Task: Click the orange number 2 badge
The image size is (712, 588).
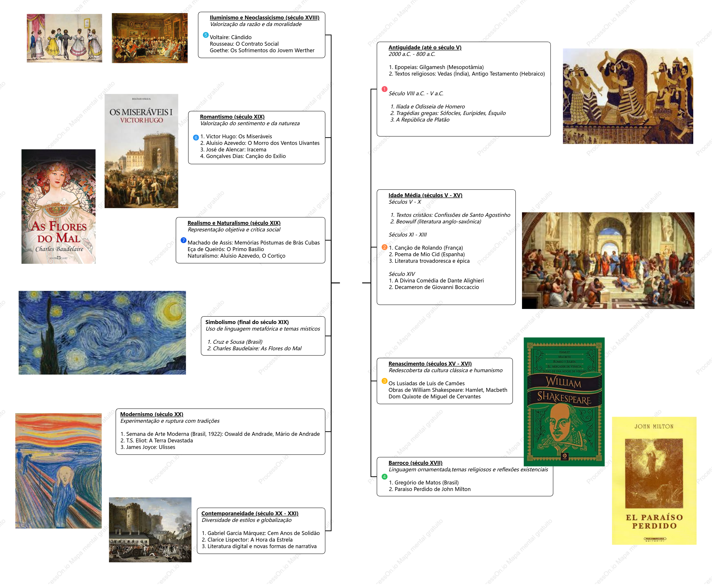Action: click(x=384, y=247)
